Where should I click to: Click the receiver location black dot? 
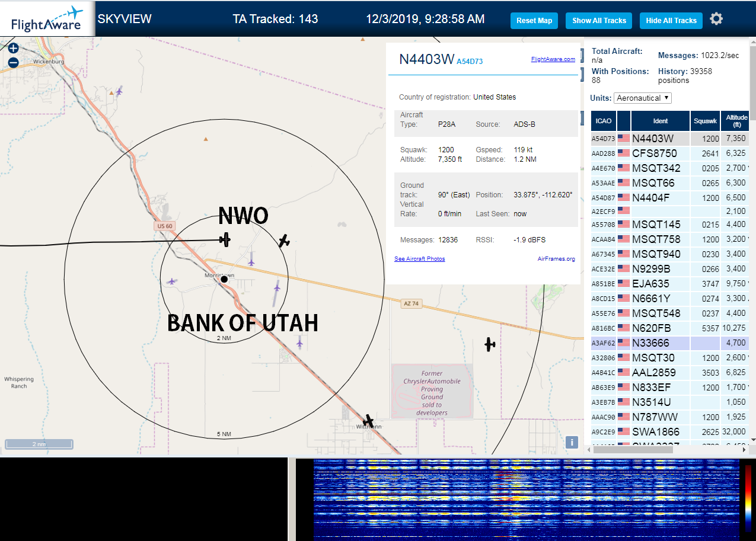coord(224,279)
